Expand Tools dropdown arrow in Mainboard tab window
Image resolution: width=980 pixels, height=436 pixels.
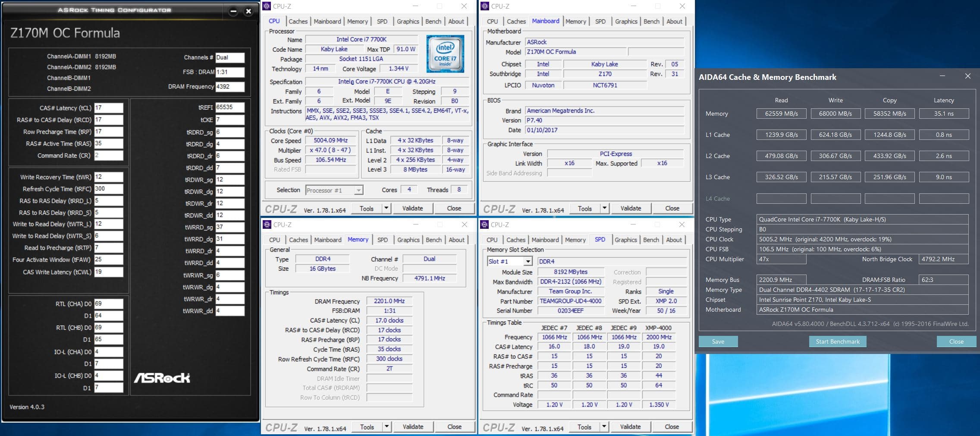[604, 209]
